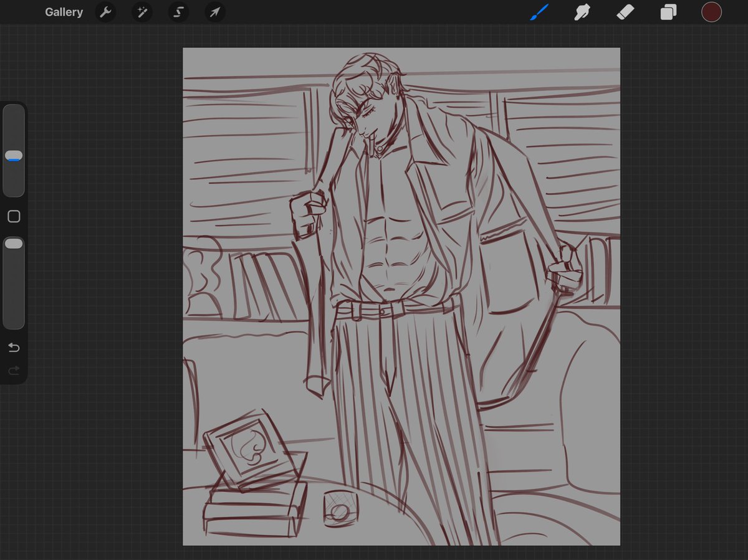748x560 pixels.
Task: Click the brush opacity slider handle
Action: [x=14, y=244]
